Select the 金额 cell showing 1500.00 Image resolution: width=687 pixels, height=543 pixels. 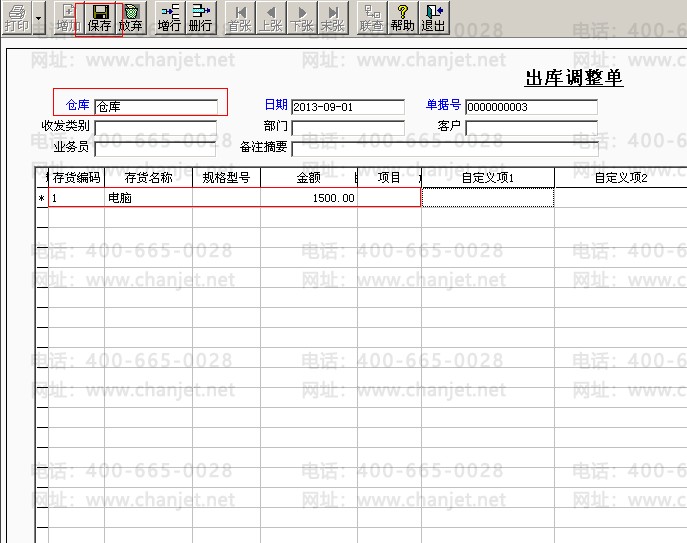[x=309, y=198]
